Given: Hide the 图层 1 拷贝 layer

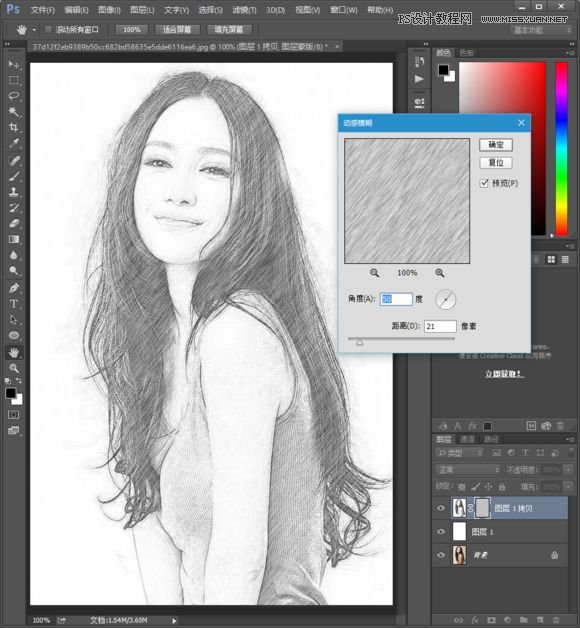Looking at the screenshot, I should (x=441, y=508).
